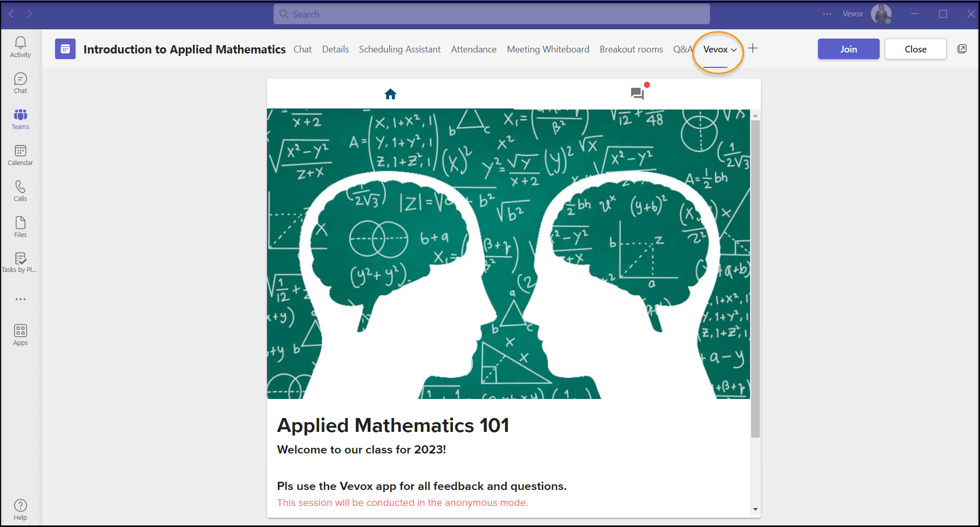Click the Vevox home icon tab
Image resolution: width=980 pixels, height=527 pixels.
point(390,94)
